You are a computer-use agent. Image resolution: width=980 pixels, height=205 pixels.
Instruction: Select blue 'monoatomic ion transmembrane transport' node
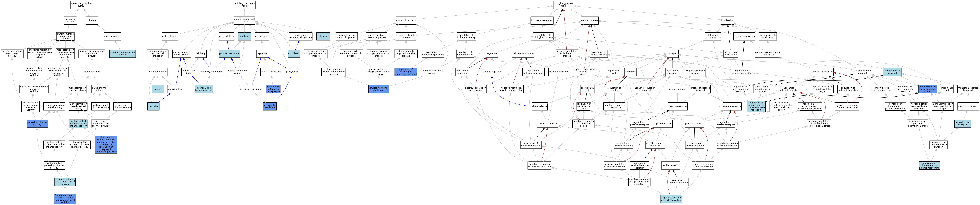(x=928, y=89)
